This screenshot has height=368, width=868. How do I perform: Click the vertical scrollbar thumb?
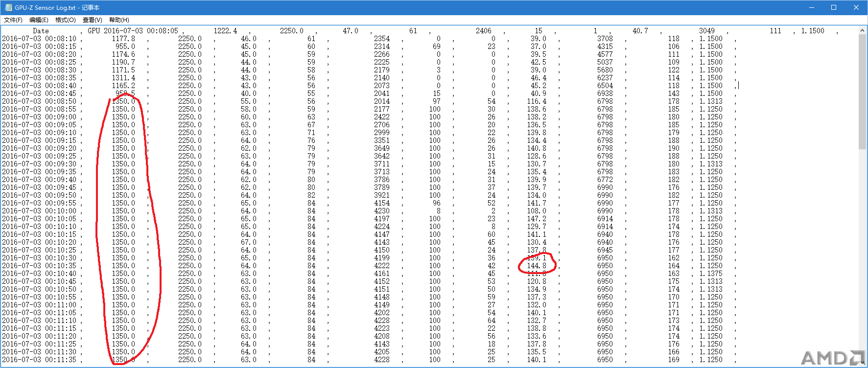pyautogui.click(x=863, y=92)
